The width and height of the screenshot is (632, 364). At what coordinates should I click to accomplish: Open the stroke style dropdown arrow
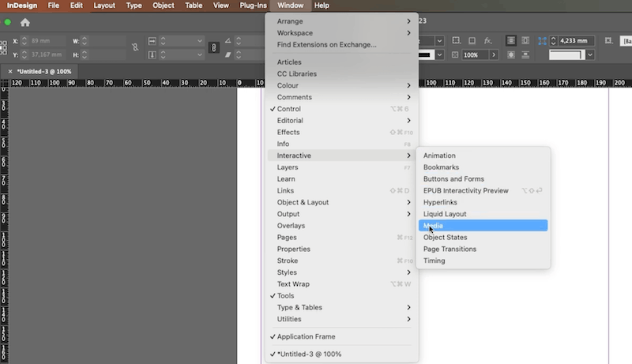[439, 54]
